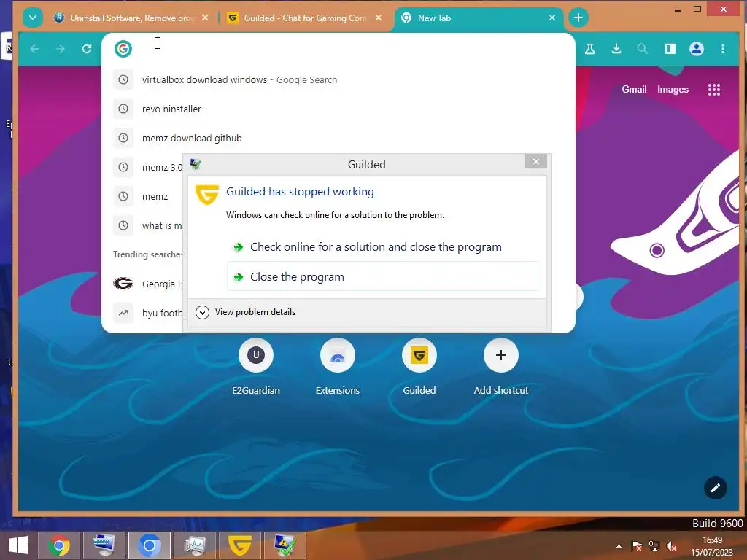
Task: Open error reporting taskbar icon
Action: click(x=285, y=545)
